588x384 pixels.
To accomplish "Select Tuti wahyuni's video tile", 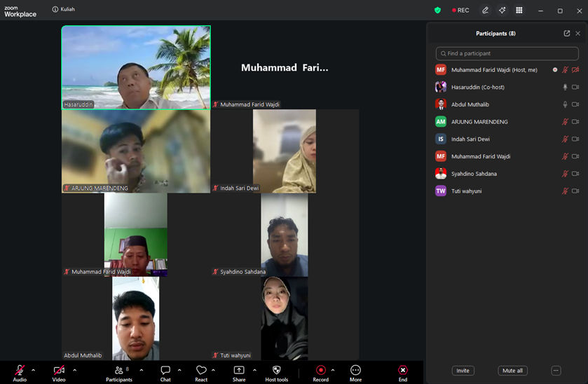I will [x=285, y=318].
